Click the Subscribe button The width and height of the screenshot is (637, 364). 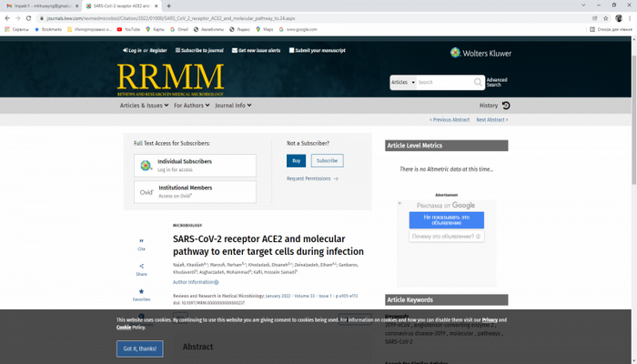(327, 160)
